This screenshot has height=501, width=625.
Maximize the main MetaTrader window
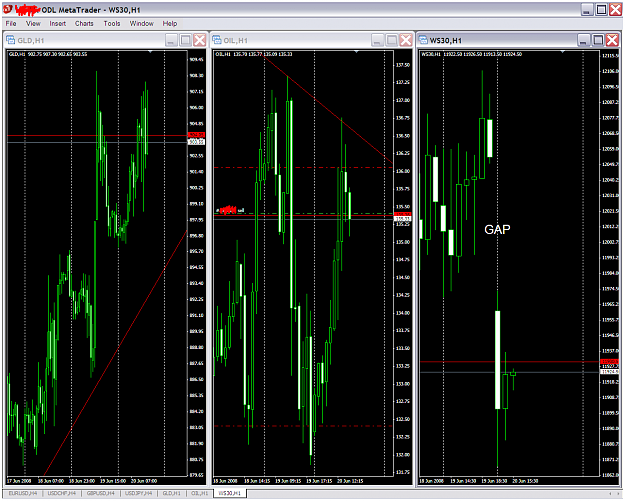[601, 10]
